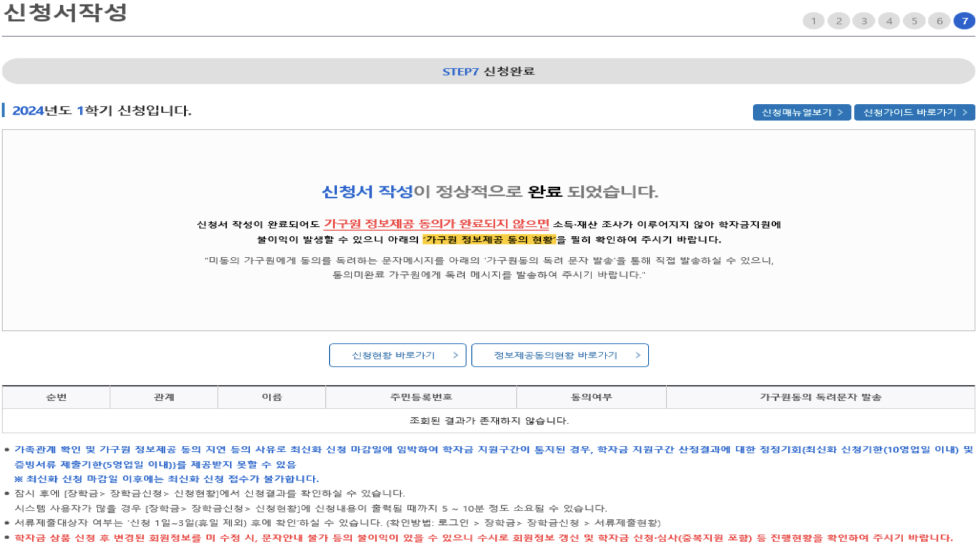Click 조회된 결과가 존재하지 않습니다 table row

[x=490, y=419]
